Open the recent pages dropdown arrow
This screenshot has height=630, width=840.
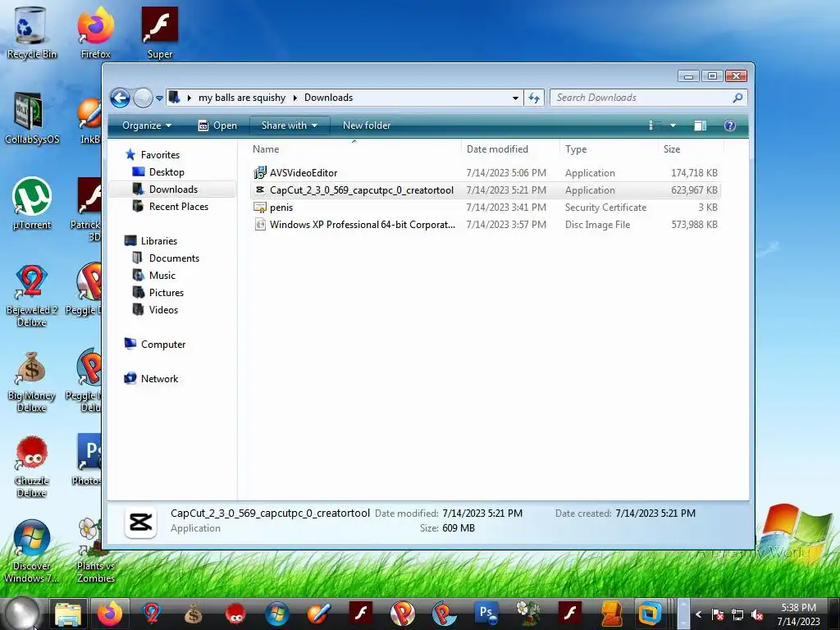pos(159,98)
